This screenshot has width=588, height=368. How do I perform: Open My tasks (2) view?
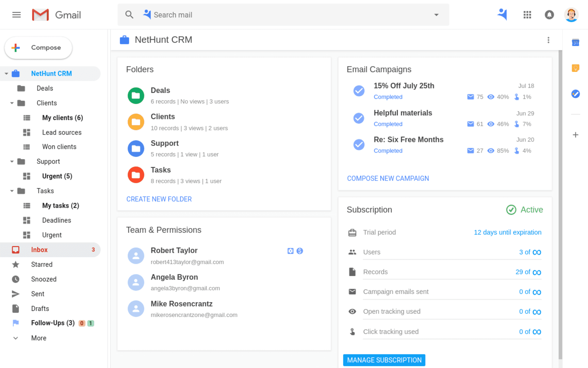61,205
